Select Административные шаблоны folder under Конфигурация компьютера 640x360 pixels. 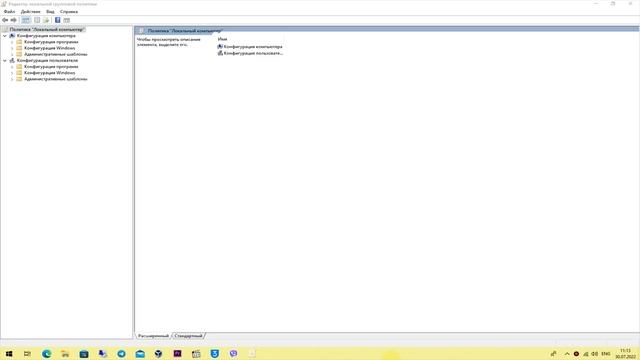[56, 54]
